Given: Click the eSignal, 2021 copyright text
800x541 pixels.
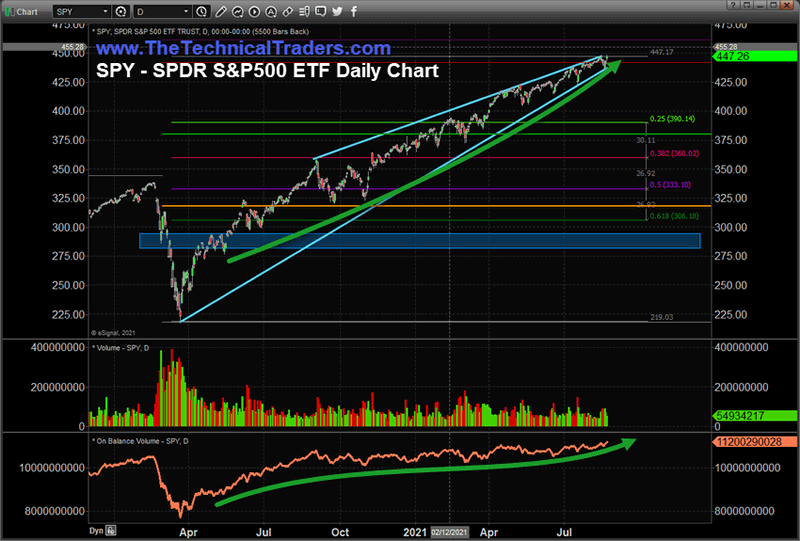Looking at the screenshot, I should click(113, 333).
